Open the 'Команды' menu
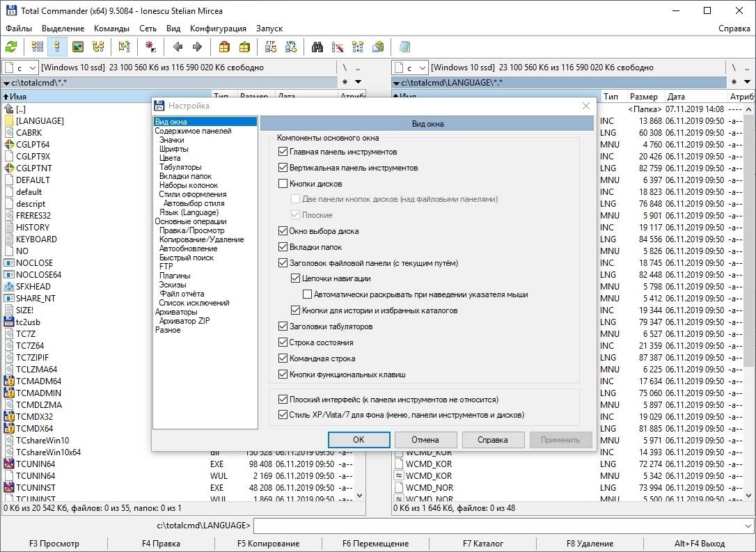756x552 pixels. coord(111,29)
